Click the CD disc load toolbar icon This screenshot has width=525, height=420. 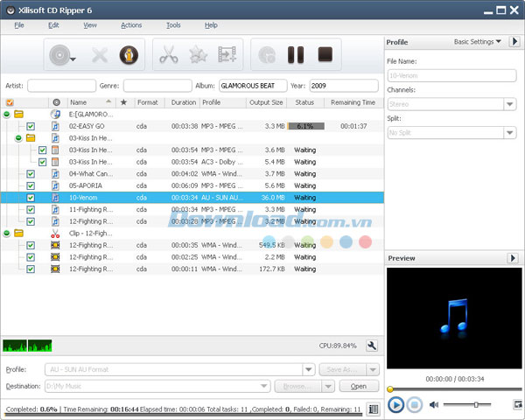[61, 55]
